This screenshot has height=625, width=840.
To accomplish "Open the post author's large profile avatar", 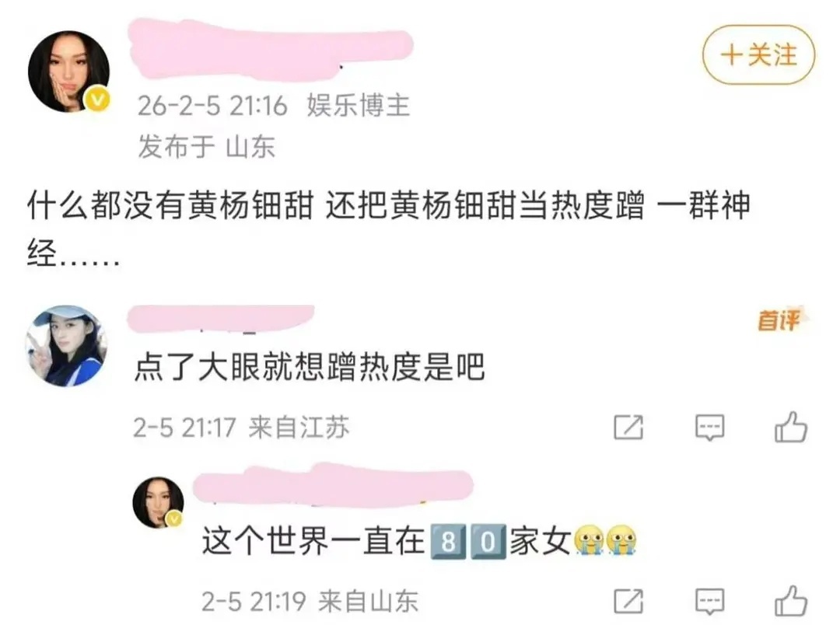I will pos(69,72).
